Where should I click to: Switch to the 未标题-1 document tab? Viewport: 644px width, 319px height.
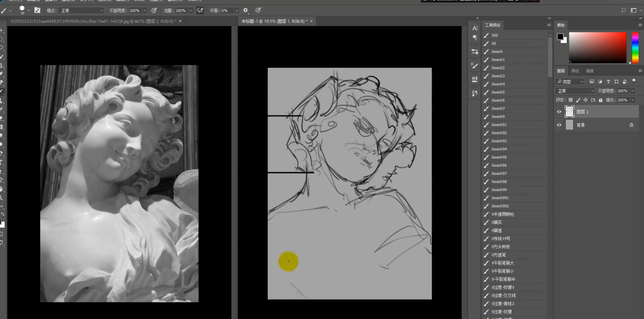(274, 21)
